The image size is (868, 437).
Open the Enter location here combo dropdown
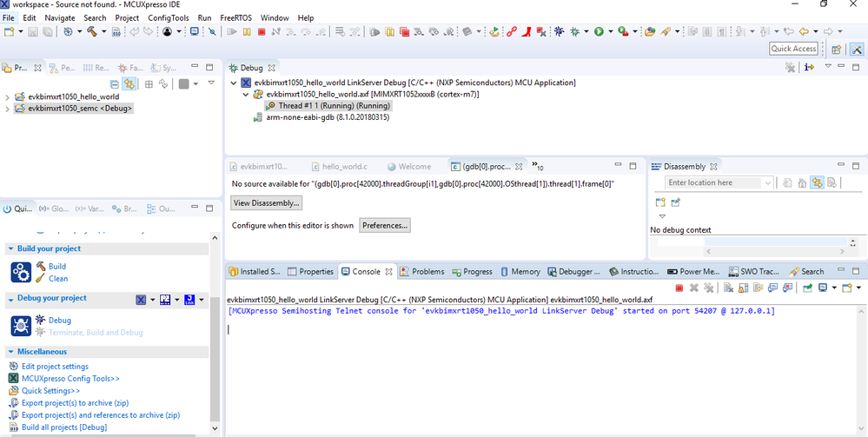(768, 182)
